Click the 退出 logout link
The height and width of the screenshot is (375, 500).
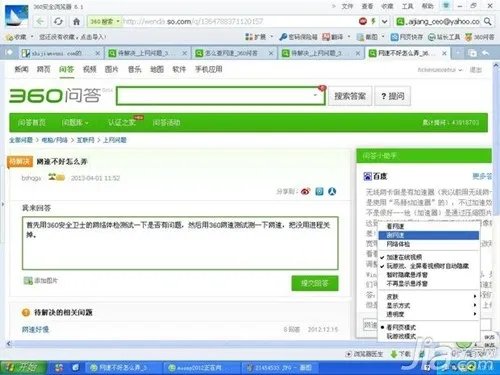point(476,70)
